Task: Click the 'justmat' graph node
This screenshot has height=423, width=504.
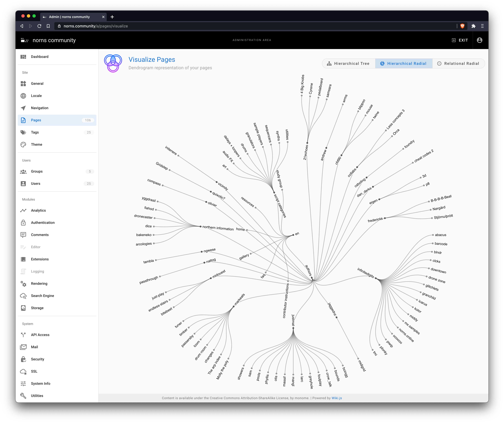Action: [x=293, y=328]
